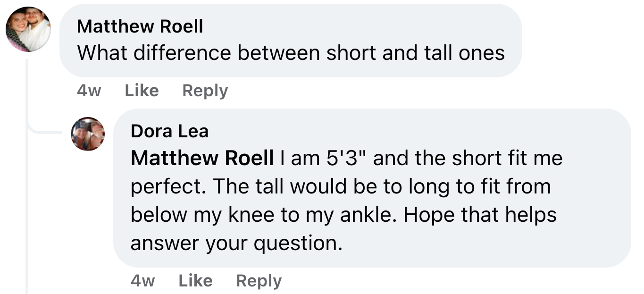Open Matthew Roell's profile from comment author name
644x294 pixels.
[x=140, y=26]
